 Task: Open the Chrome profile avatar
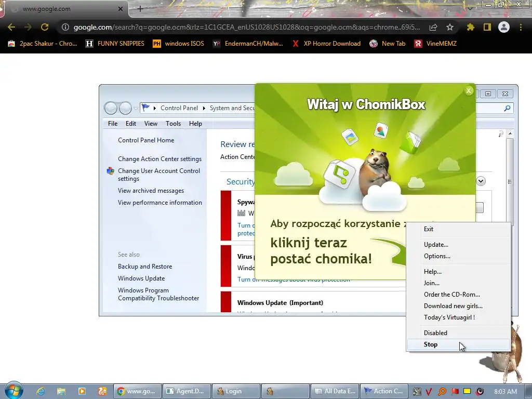pyautogui.click(x=504, y=27)
